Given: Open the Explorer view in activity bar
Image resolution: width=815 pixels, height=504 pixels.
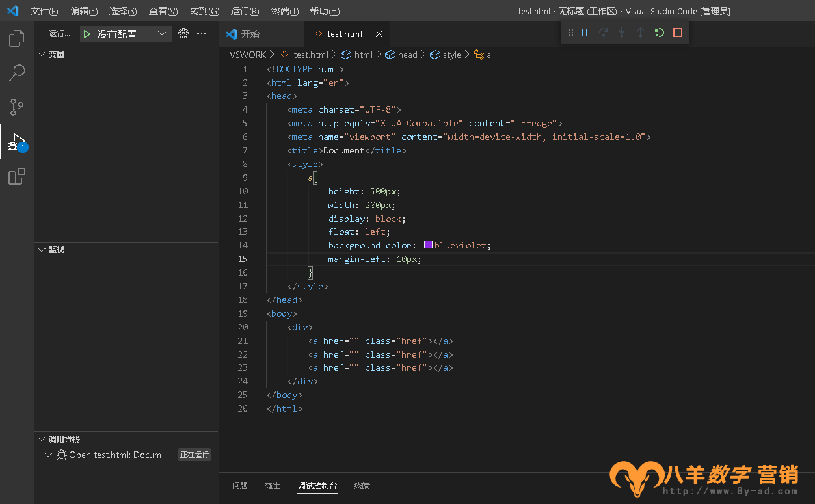Looking at the screenshot, I should point(17,38).
